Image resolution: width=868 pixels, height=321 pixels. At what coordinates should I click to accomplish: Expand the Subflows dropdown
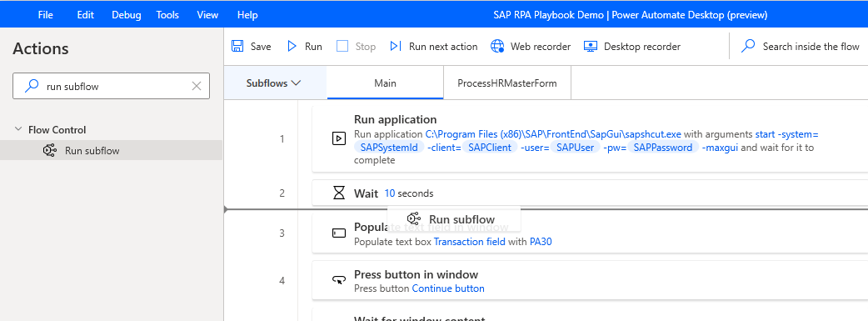[273, 83]
